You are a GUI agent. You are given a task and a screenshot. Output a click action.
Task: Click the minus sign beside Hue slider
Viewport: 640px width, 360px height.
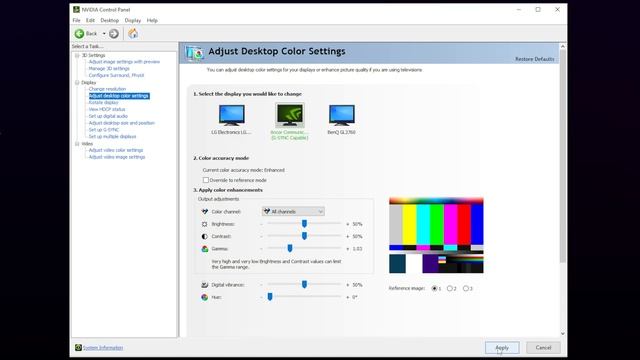[261, 297]
